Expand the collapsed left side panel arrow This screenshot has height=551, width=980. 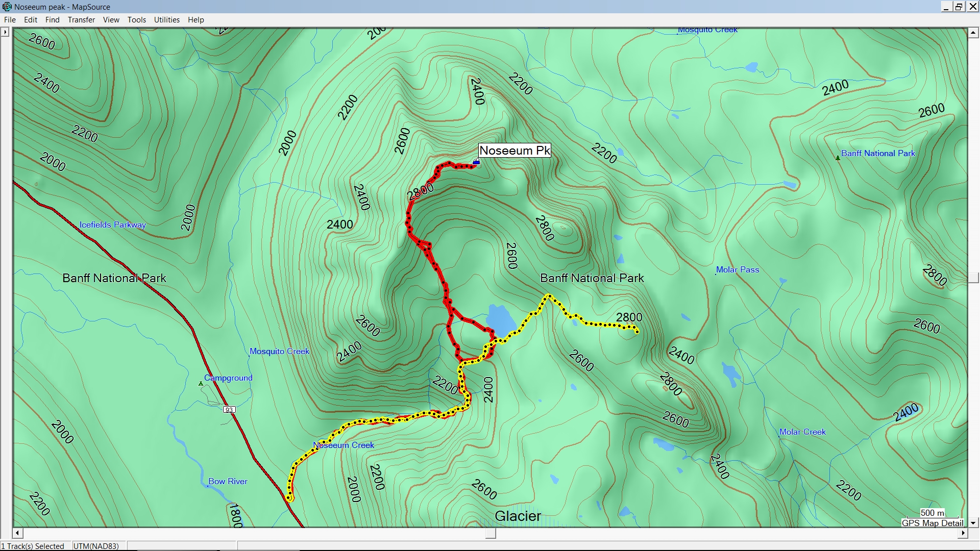point(5,32)
